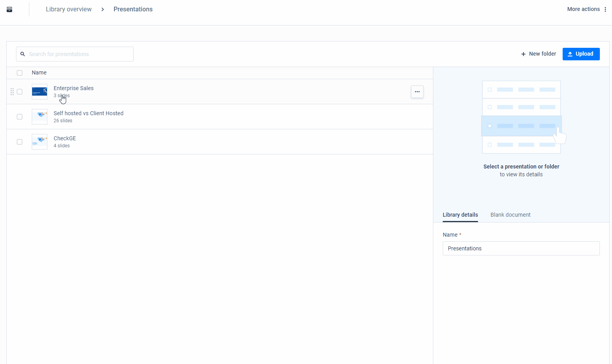Screen dimensions: 612x364
Task: Click the plus icon beside New folder
Action: click(523, 54)
